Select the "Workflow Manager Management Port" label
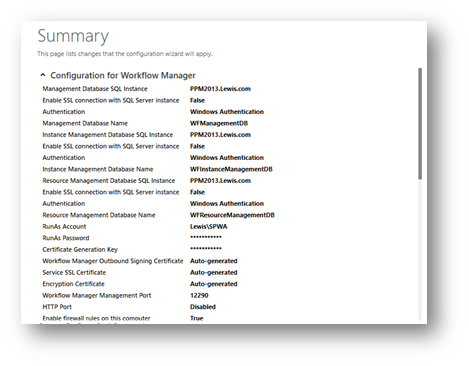 97,296
